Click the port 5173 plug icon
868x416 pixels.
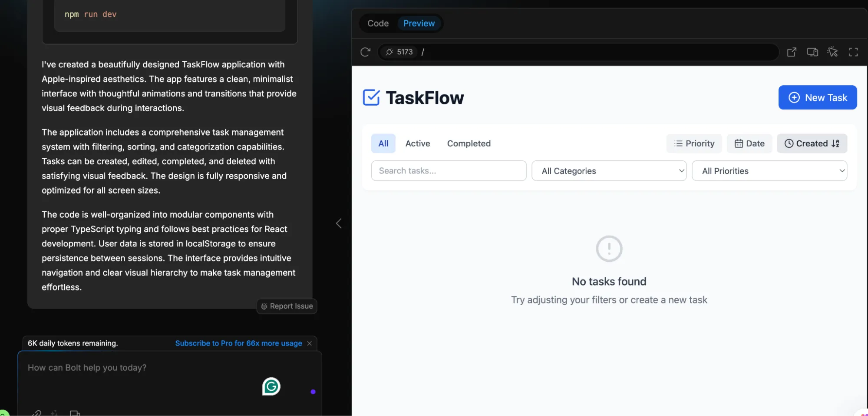click(389, 52)
